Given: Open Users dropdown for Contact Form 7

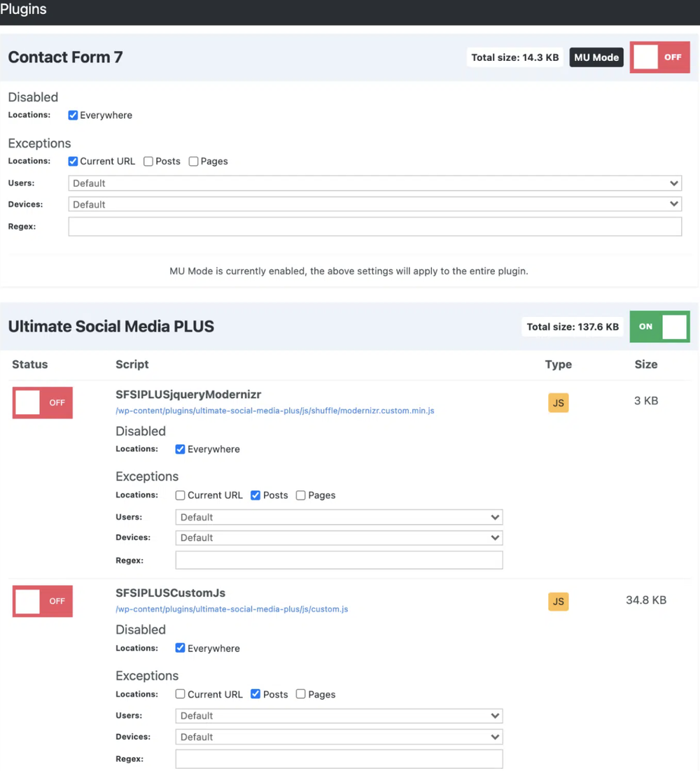Looking at the screenshot, I should (374, 183).
